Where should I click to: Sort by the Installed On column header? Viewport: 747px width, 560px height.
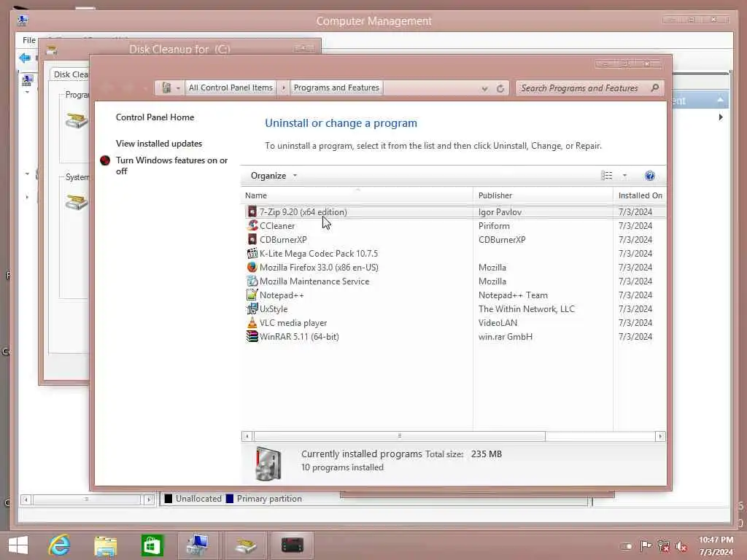pyautogui.click(x=640, y=195)
